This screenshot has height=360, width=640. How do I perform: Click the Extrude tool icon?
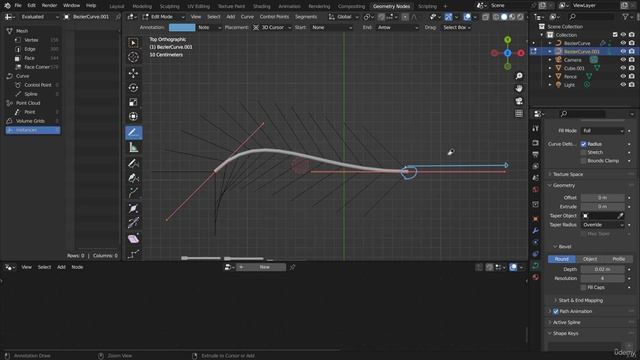(x=133, y=193)
